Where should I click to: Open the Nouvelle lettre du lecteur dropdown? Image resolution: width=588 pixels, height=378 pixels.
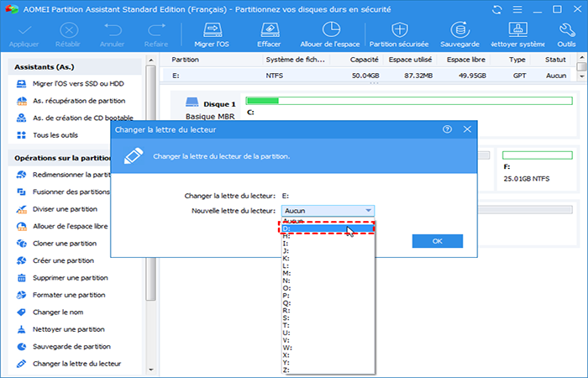(x=328, y=211)
